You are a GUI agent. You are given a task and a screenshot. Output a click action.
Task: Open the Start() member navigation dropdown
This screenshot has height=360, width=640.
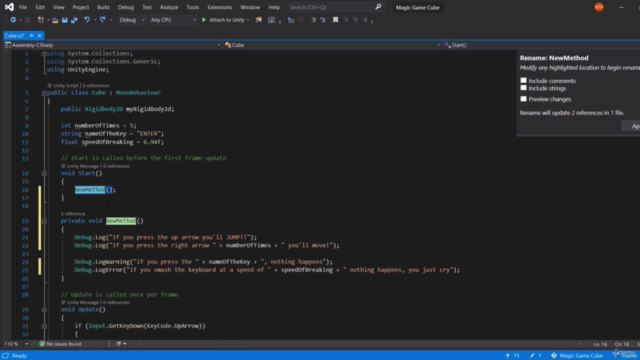tap(541, 45)
